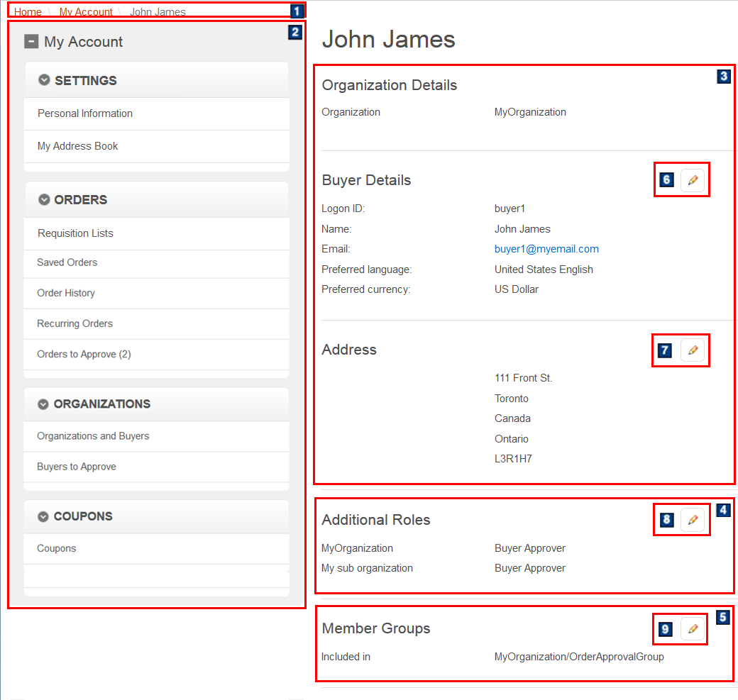Open Member Groups editor via pencil icon
The height and width of the screenshot is (700, 738).
pyautogui.click(x=693, y=629)
